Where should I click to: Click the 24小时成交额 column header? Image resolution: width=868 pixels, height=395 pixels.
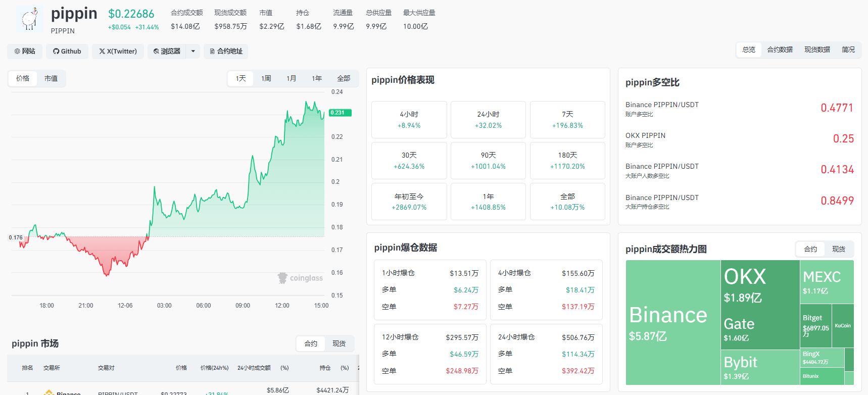tap(254, 368)
